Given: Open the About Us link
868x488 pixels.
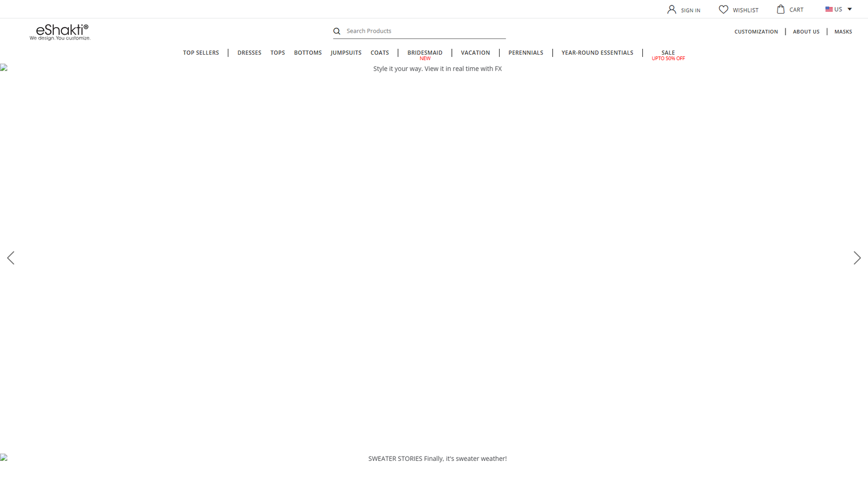Looking at the screenshot, I should pos(806,31).
